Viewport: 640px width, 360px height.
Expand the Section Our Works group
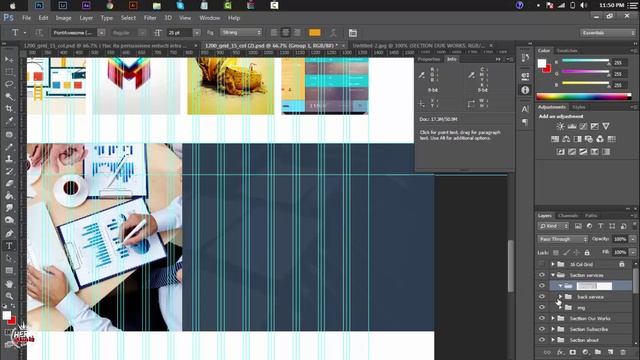(553, 318)
